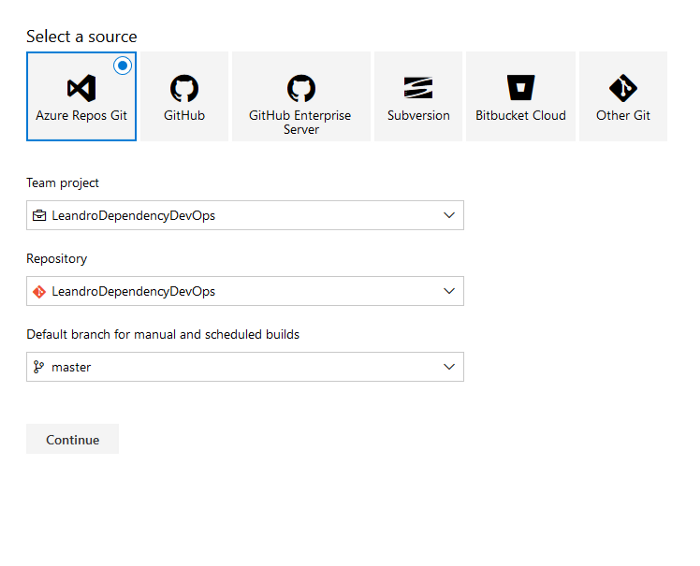This screenshot has height=566, width=700.
Task: Toggle the Azure Repos Git radio button
Action: tap(122, 66)
